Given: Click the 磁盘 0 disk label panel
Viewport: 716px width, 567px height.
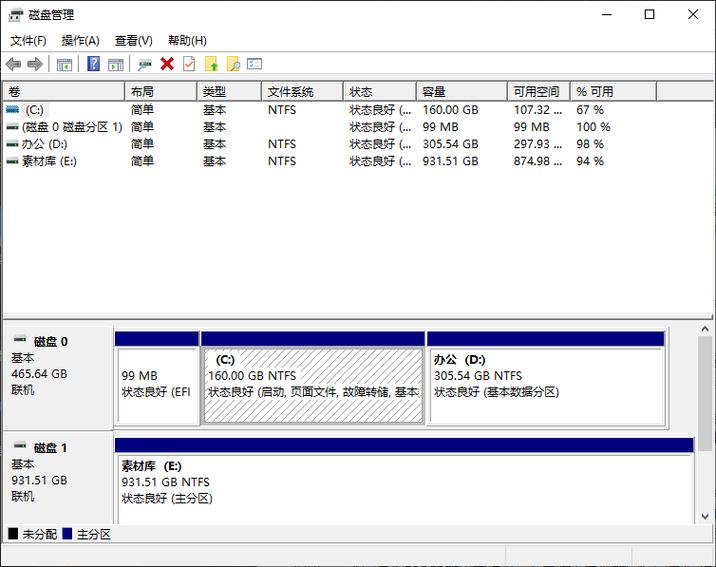Looking at the screenshot, I should pyautogui.click(x=58, y=378).
